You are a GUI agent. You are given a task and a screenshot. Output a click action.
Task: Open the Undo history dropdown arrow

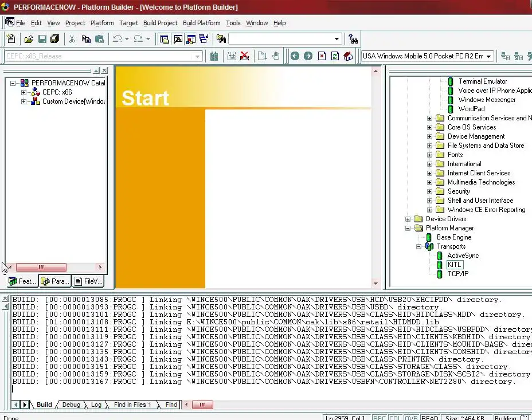127,39
